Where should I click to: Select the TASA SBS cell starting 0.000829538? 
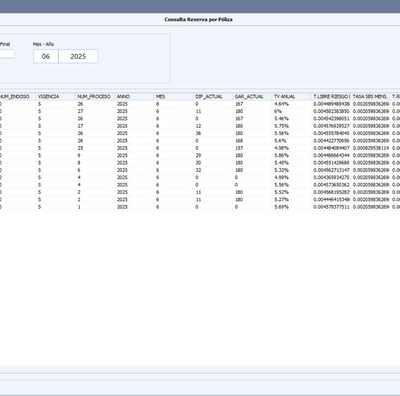[x=371, y=148]
